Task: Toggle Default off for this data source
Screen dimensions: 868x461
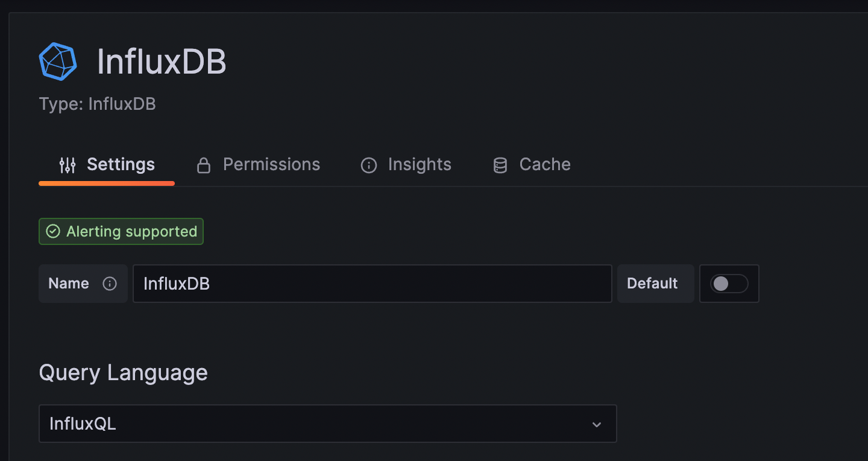Action: (729, 284)
